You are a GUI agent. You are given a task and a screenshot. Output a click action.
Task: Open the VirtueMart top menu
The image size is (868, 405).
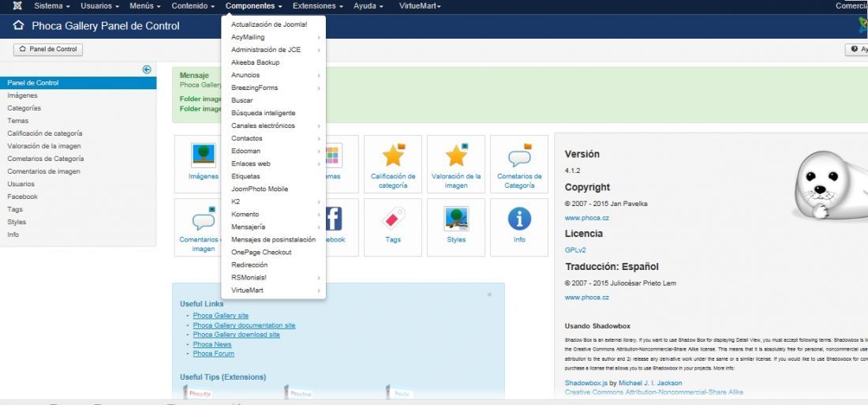click(420, 6)
